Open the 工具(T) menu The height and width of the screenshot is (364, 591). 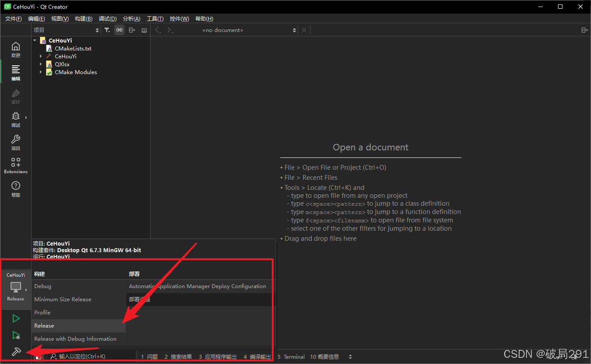[x=155, y=18]
